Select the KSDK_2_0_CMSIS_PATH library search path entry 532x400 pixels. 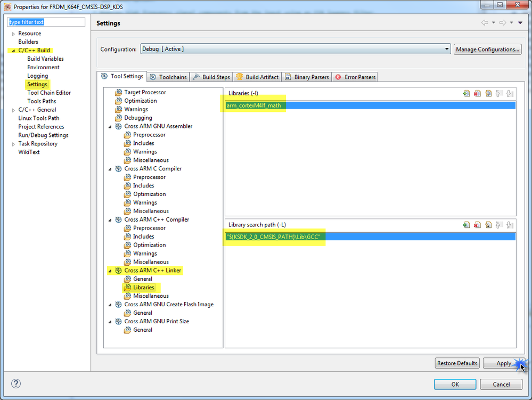(x=371, y=237)
